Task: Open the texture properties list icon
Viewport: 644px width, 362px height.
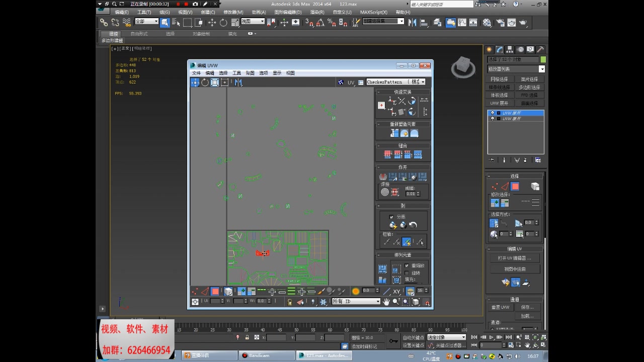Action: [361, 82]
